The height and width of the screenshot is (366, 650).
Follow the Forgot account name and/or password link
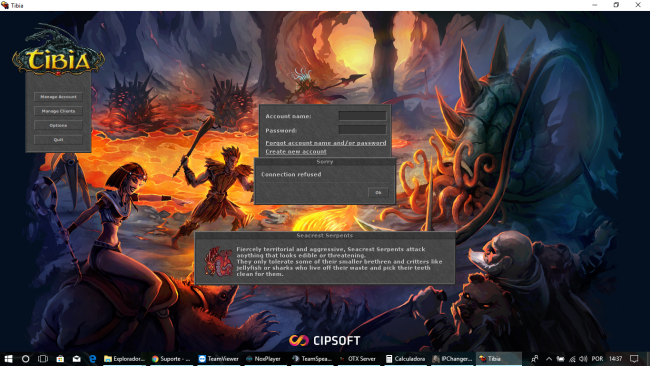(x=326, y=143)
